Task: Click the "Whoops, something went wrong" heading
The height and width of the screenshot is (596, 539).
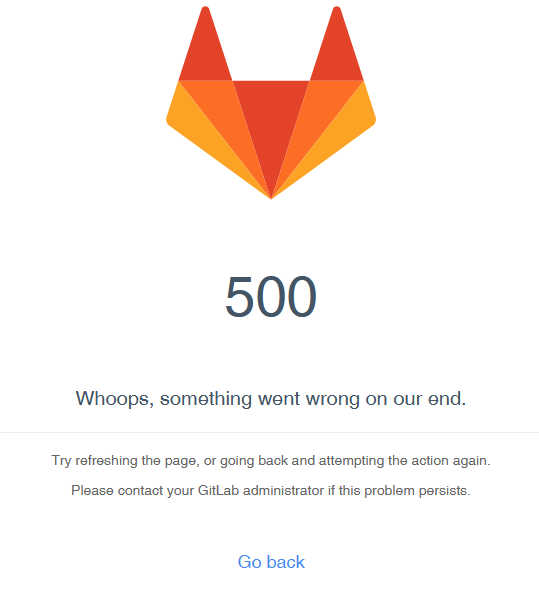Action: (271, 399)
